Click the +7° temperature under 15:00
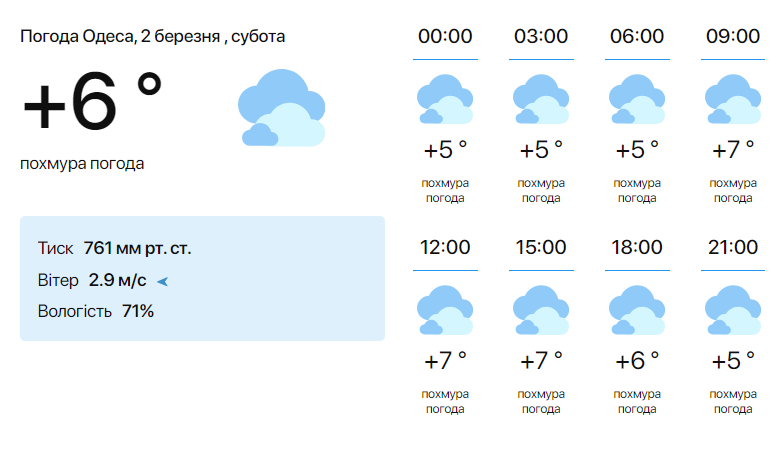 click(x=541, y=360)
